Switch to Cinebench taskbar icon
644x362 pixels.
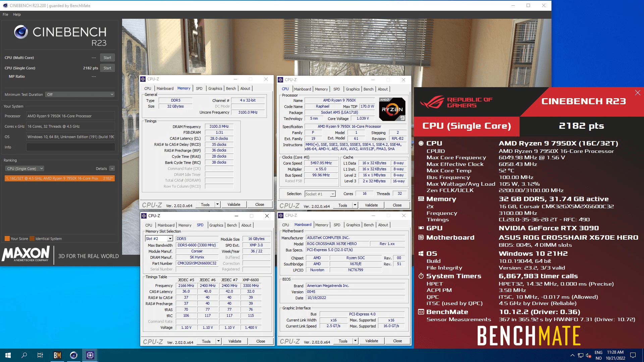pyautogui.click(x=74, y=355)
